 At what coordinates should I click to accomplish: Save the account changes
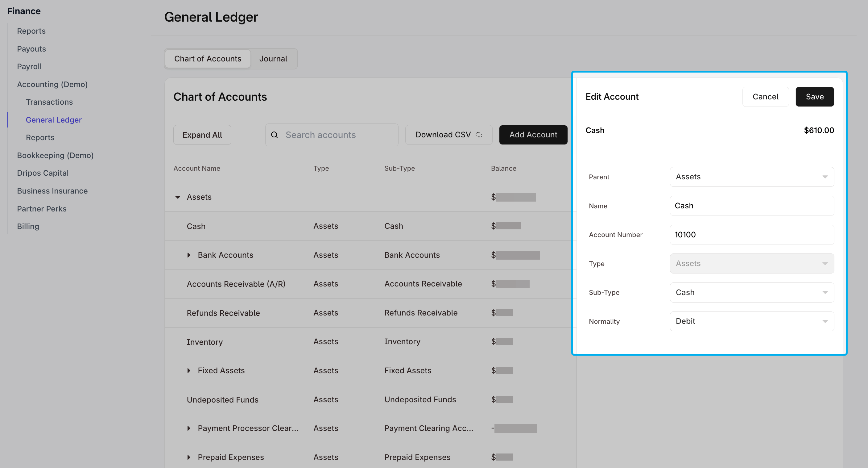[814, 97]
